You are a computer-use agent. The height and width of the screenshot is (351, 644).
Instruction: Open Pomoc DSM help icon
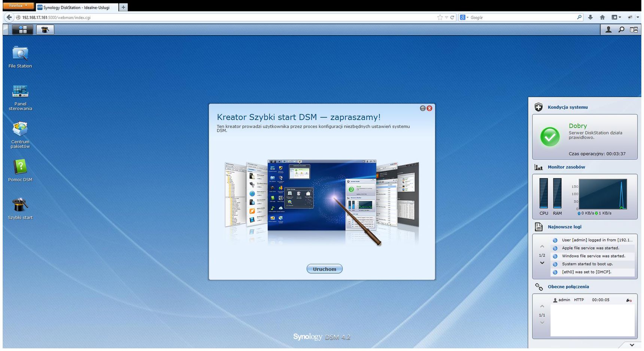tap(20, 171)
